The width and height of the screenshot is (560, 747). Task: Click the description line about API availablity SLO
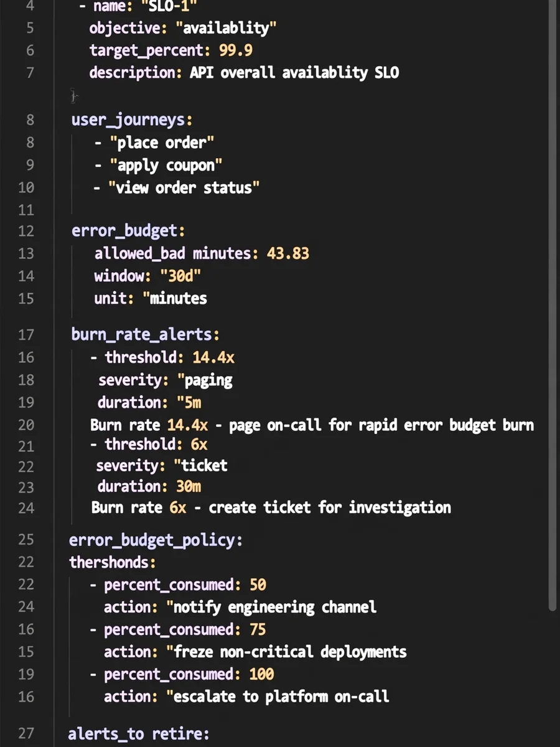244,72
